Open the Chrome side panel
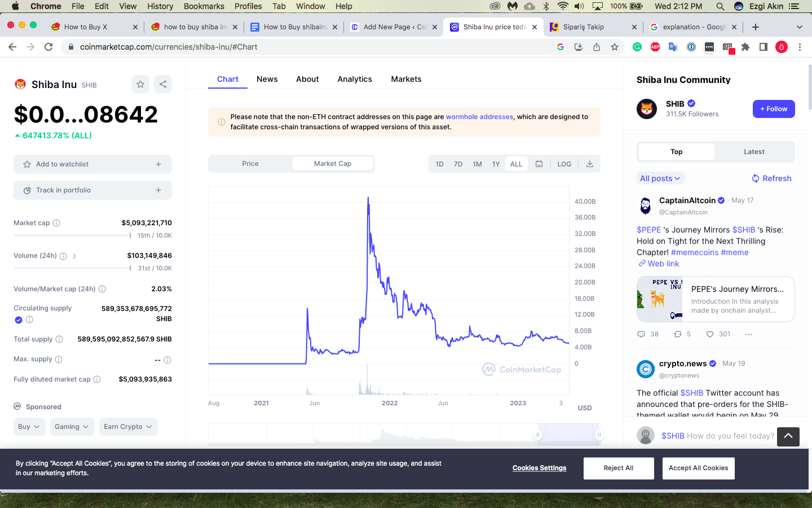 764,47
